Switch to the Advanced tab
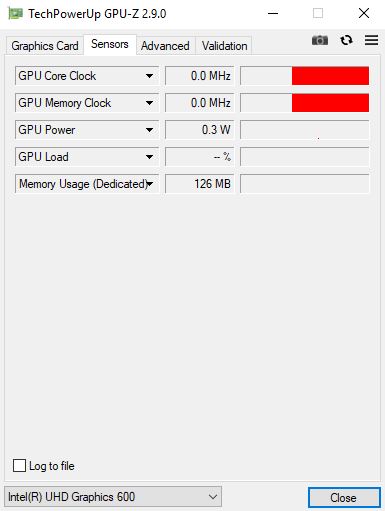The width and height of the screenshot is (385, 511). [x=165, y=46]
